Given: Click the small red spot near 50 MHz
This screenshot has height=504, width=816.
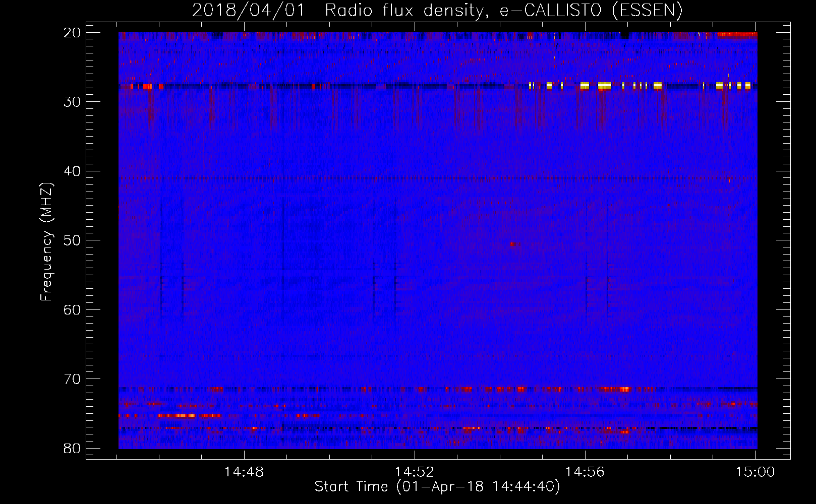Looking at the screenshot, I should point(513,244).
